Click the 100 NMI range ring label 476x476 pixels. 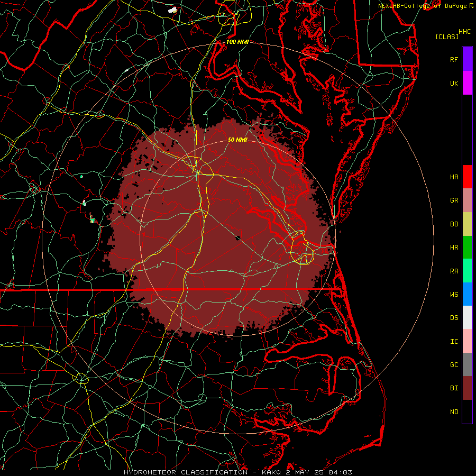[x=237, y=42]
